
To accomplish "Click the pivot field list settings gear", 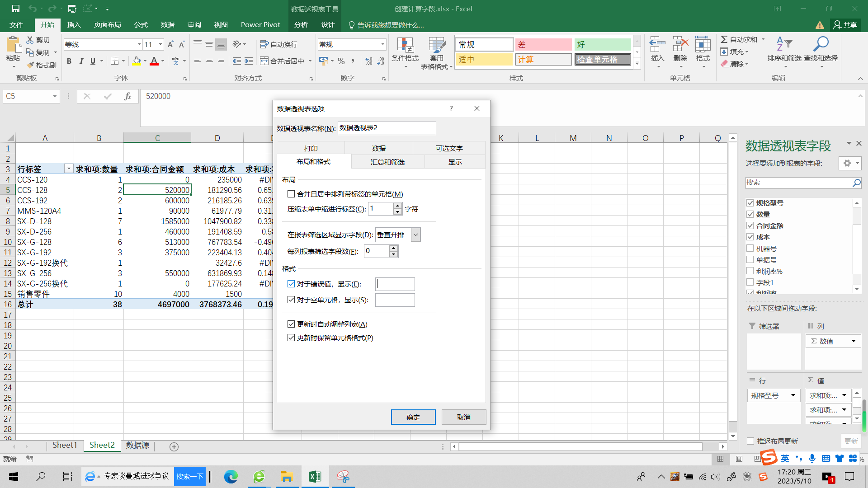I will [x=847, y=163].
